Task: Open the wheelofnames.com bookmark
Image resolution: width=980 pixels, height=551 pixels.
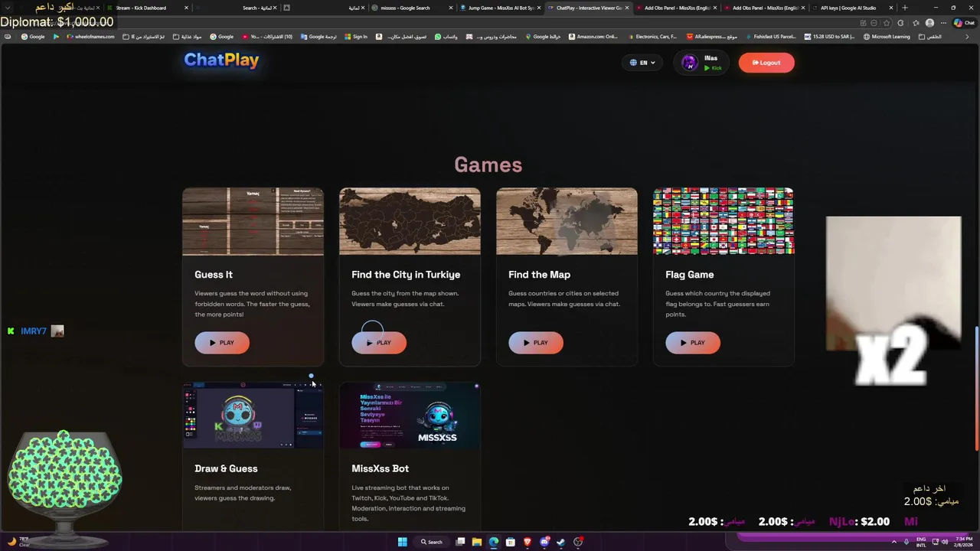Action: (x=90, y=37)
